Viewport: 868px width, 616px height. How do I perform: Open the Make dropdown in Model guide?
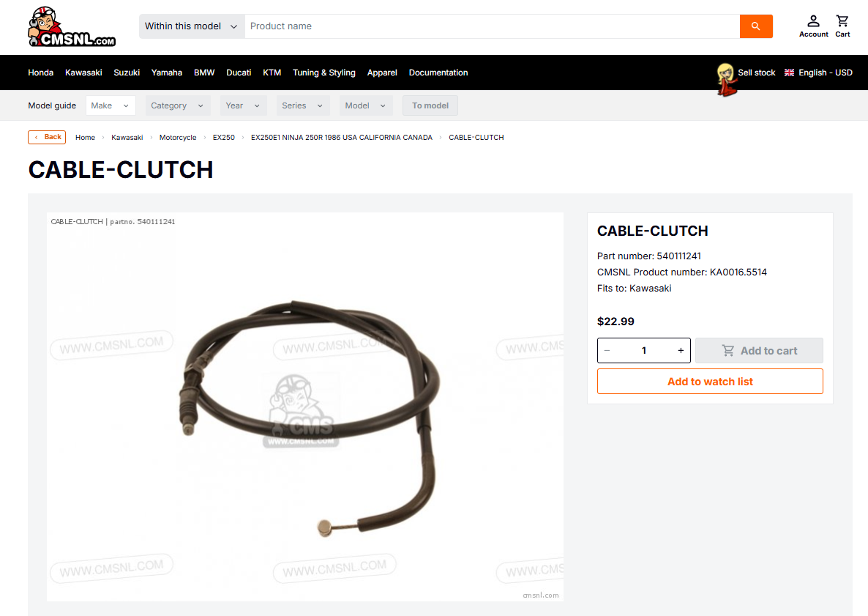tap(111, 105)
